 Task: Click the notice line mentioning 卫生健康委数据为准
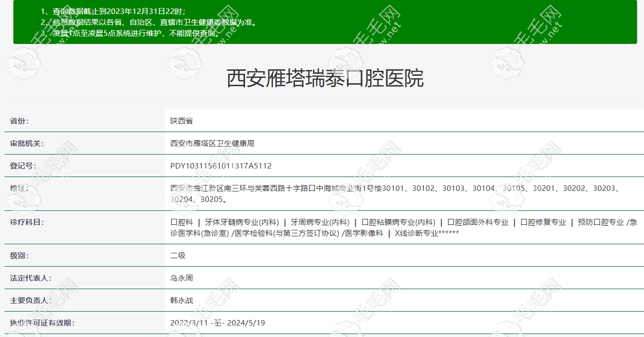[149, 22]
